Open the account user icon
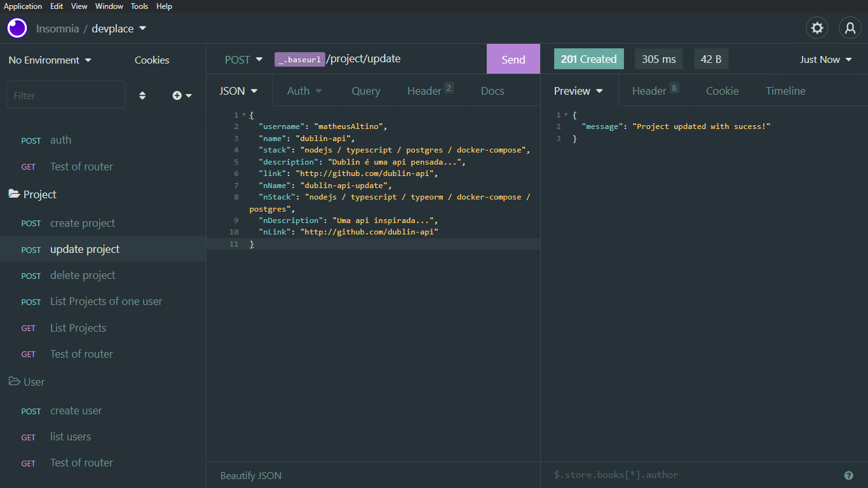The height and width of the screenshot is (488, 868). (x=850, y=28)
